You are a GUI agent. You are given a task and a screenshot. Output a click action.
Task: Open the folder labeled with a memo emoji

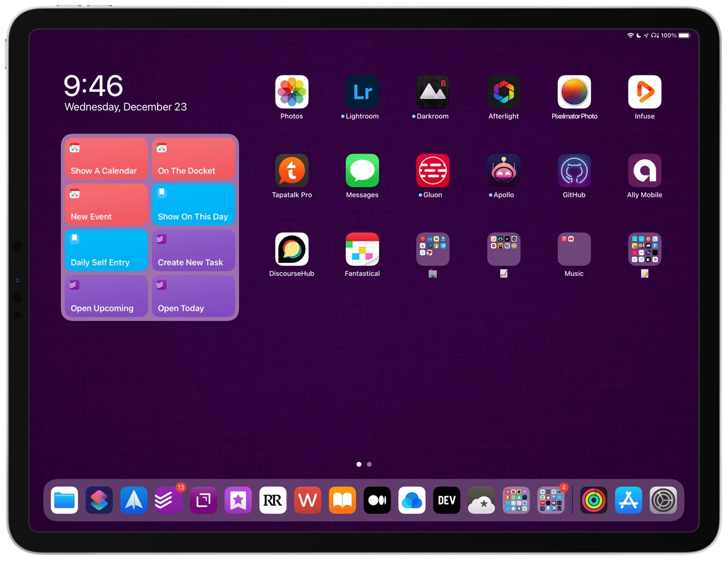point(644,249)
